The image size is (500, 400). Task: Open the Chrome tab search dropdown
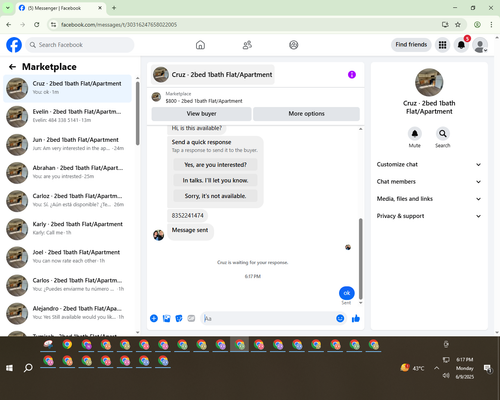pos(7,8)
